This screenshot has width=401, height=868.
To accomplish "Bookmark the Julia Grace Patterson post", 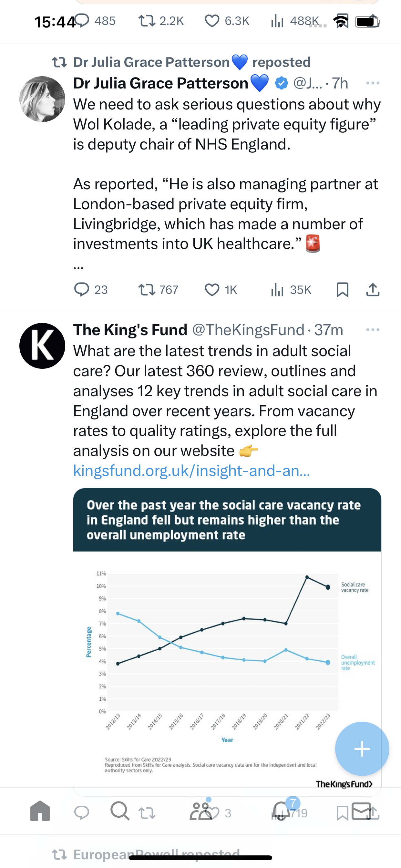I will [342, 290].
